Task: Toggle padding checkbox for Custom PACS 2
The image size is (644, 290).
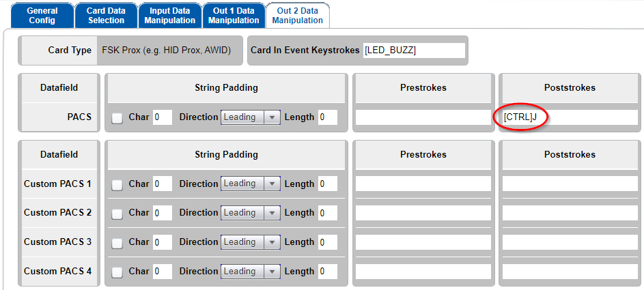Action: pyautogui.click(x=117, y=214)
